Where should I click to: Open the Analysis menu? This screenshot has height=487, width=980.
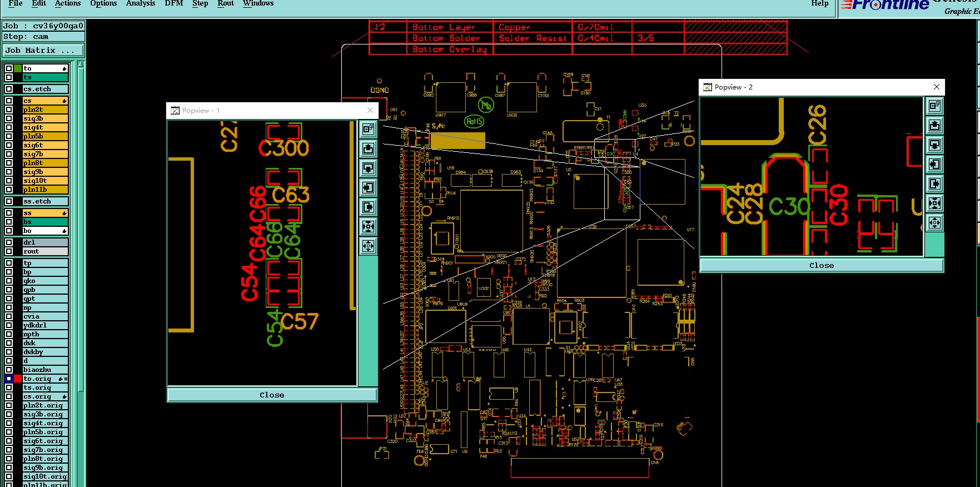point(141,3)
